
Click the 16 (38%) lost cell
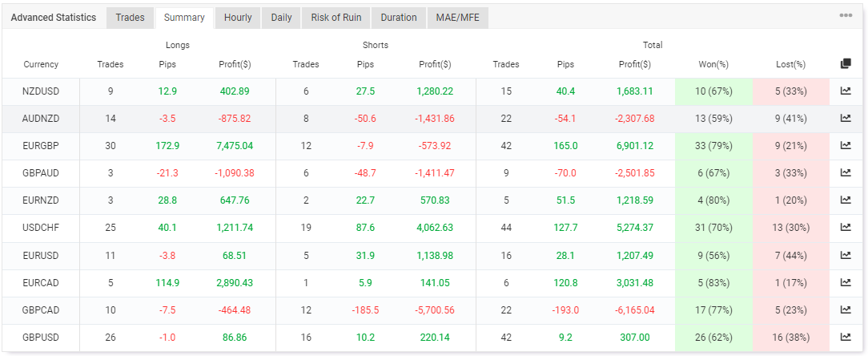(790, 337)
